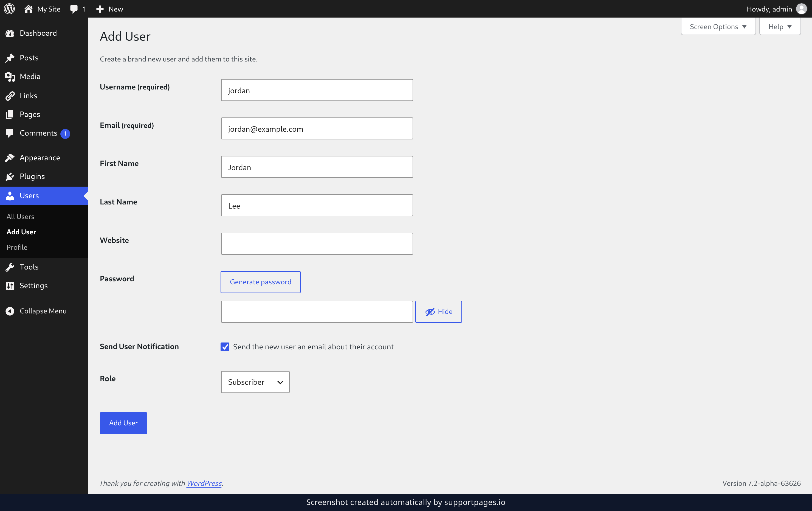Focus the empty password field
Viewport: 812px width, 511px height.
(x=317, y=312)
